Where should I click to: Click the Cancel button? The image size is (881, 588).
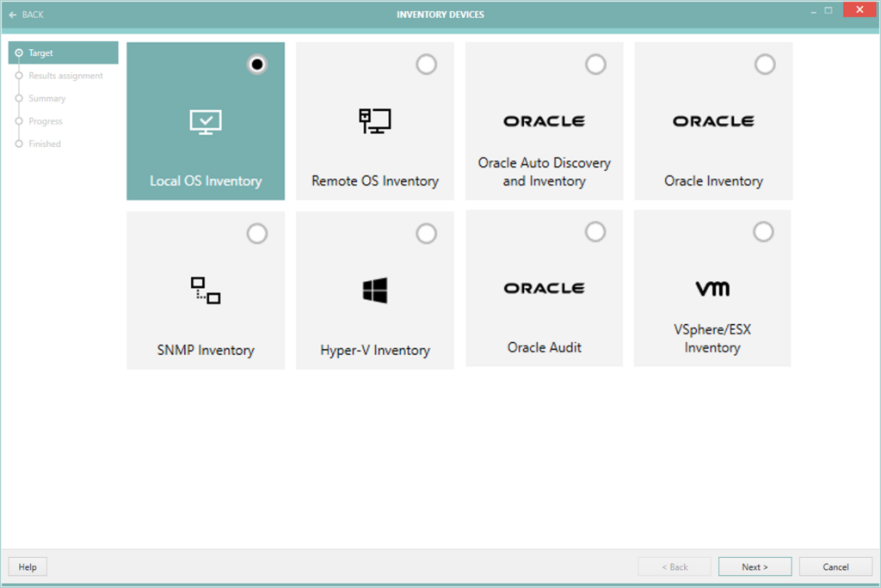click(835, 567)
